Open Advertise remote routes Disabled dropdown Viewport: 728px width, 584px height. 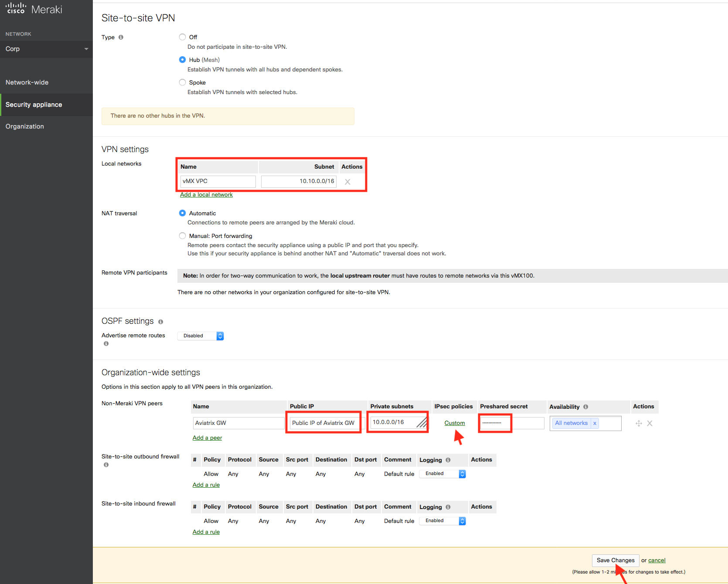[x=201, y=336]
